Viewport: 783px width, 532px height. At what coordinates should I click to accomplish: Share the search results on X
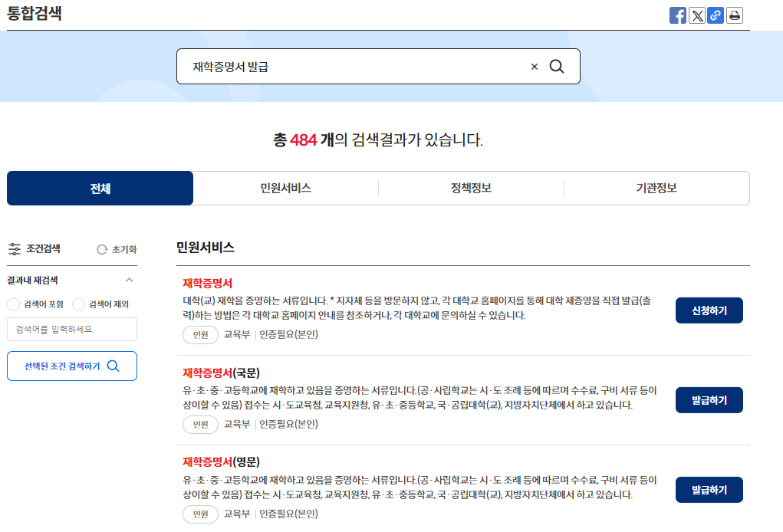point(696,15)
